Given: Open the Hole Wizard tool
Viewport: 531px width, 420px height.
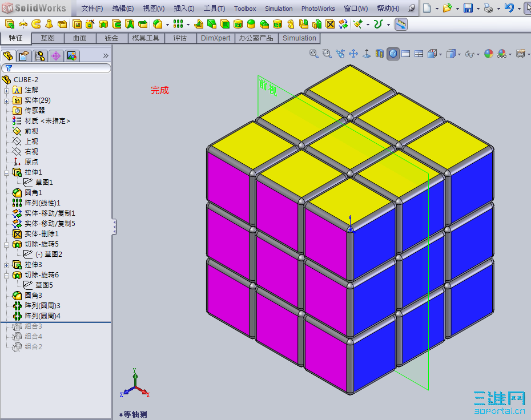Looking at the screenshot, I should [90, 24].
